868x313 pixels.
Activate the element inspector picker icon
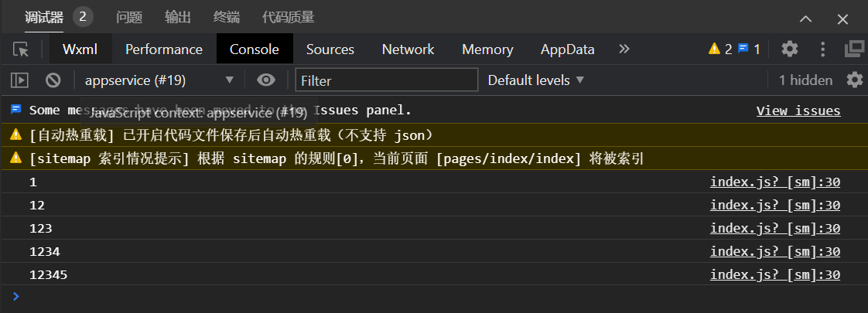[x=20, y=49]
